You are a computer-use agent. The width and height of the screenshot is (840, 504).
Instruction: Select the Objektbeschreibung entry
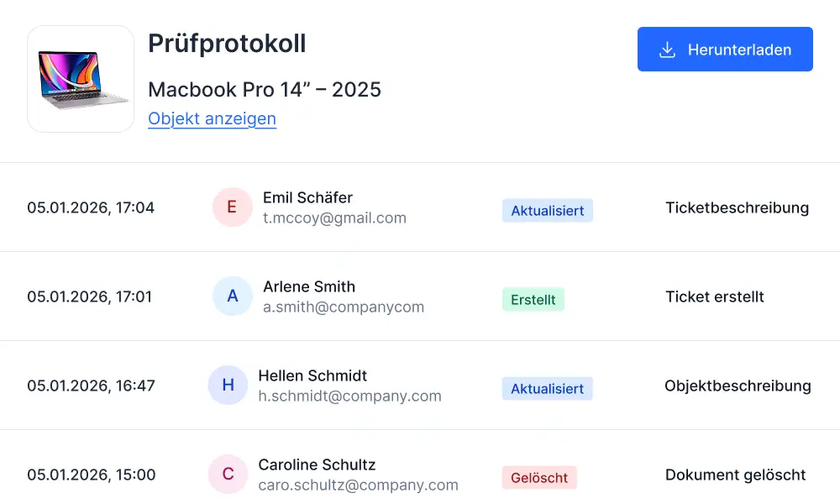(x=738, y=386)
